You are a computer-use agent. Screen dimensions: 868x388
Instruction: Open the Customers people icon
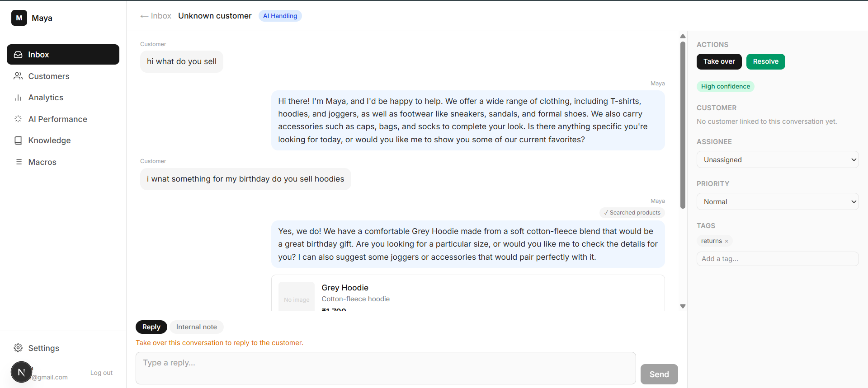[18, 76]
